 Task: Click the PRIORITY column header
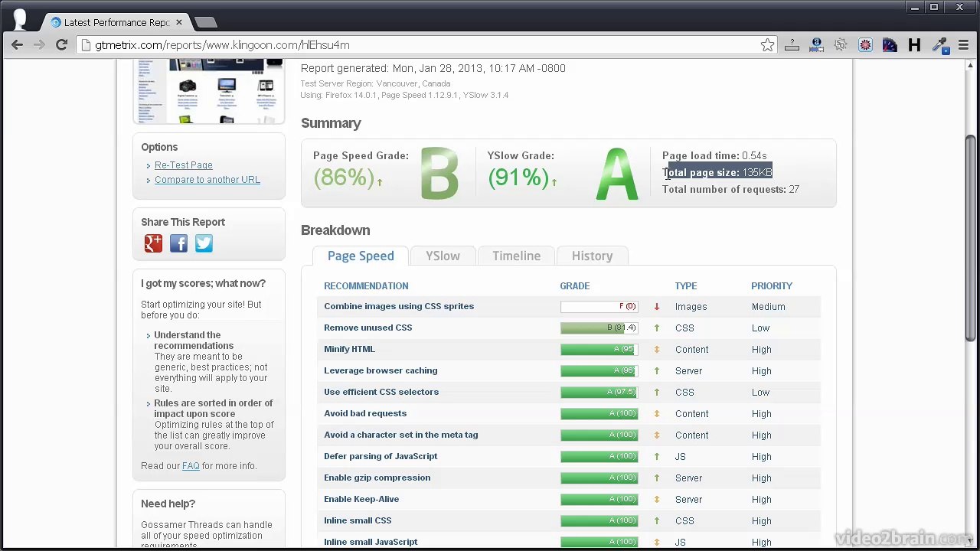pyautogui.click(x=772, y=285)
